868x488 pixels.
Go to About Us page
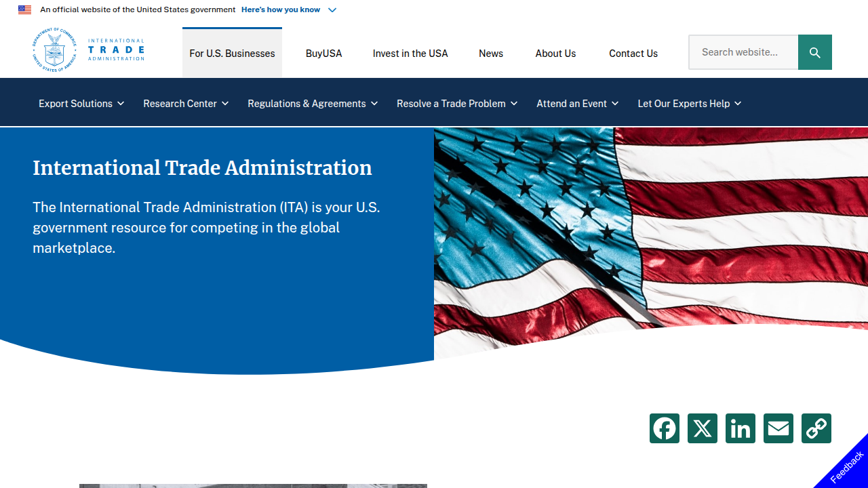pyautogui.click(x=555, y=54)
